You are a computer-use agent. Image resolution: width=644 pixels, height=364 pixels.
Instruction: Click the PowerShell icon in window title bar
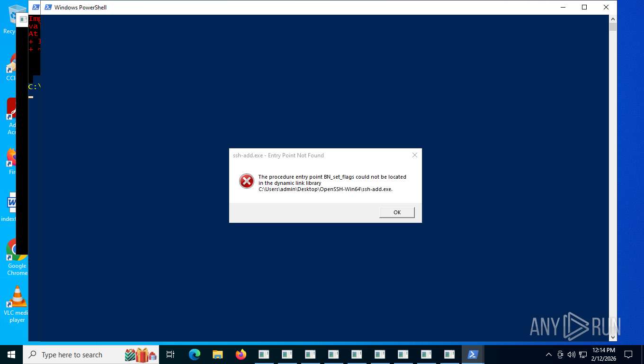click(48, 7)
